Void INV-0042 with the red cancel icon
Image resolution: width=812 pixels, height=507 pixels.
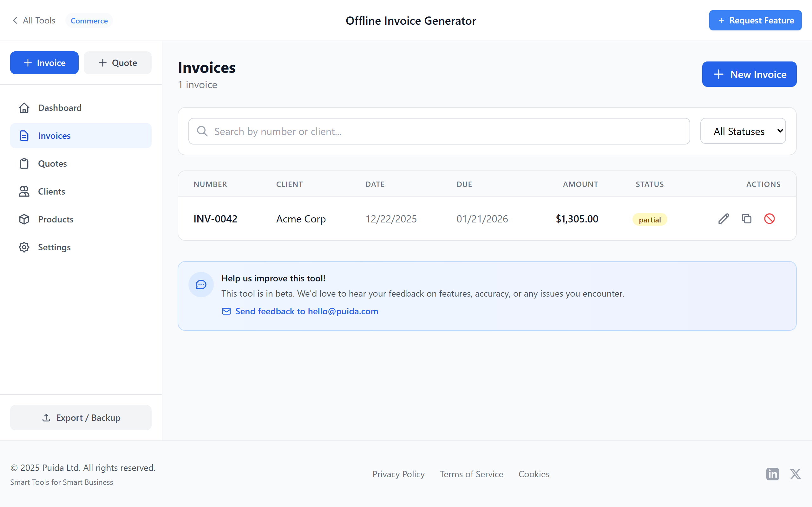(x=770, y=218)
